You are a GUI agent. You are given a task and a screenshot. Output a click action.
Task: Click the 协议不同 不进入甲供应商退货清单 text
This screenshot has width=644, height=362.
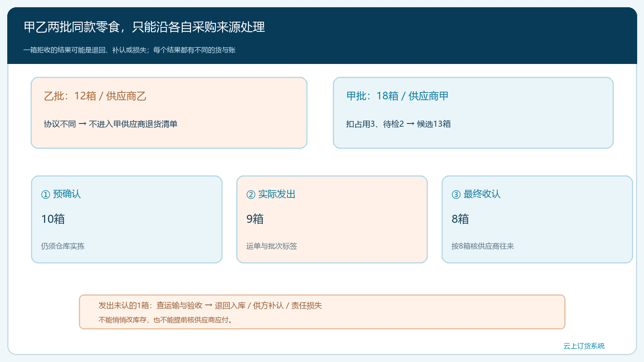point(111,124)
